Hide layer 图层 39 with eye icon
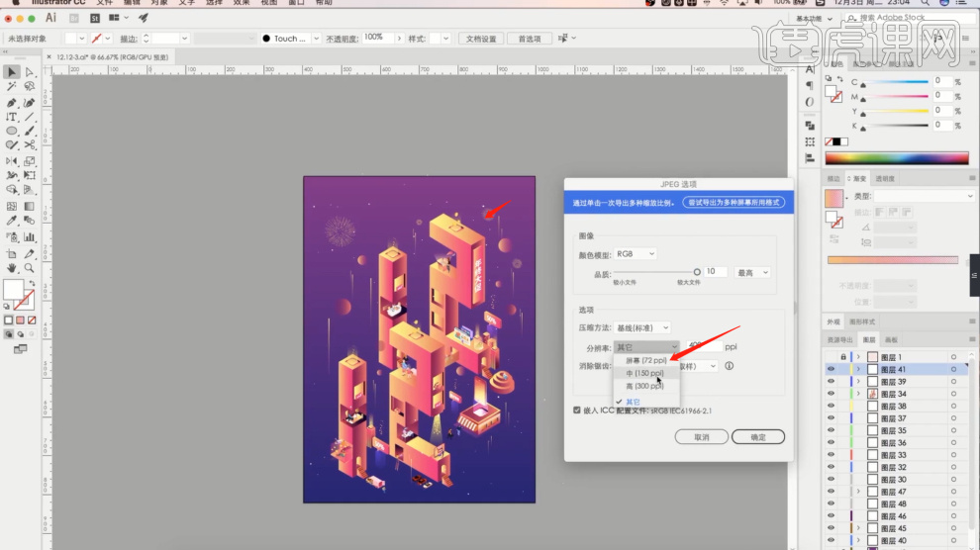The height and width of the screenshot is (550, 980). (x=831, y=382)
